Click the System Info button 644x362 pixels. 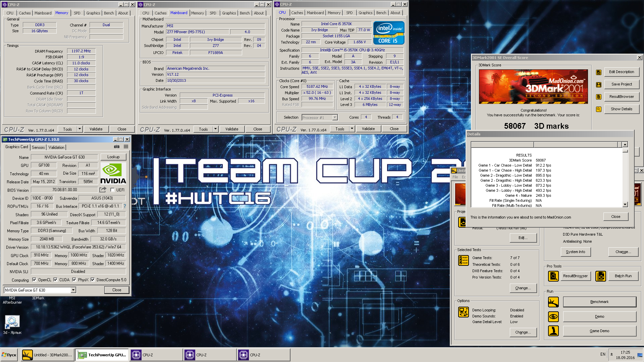(576, 252)
